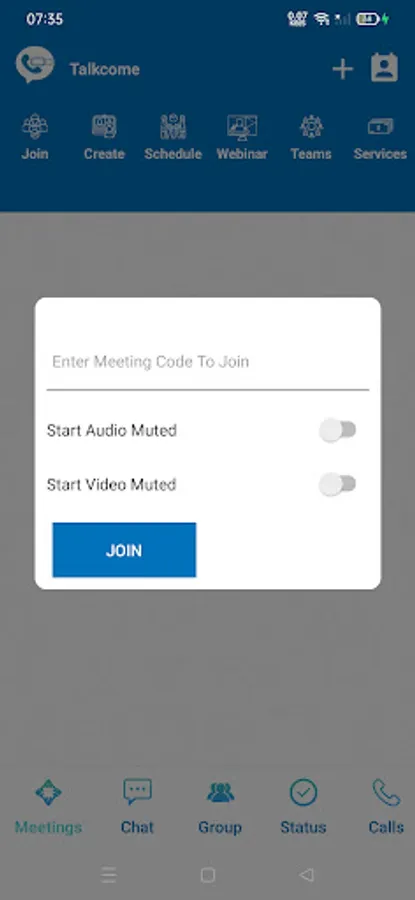Select the Webinar icon
Screen dimensions: 415x900
(x=242, y=127)
